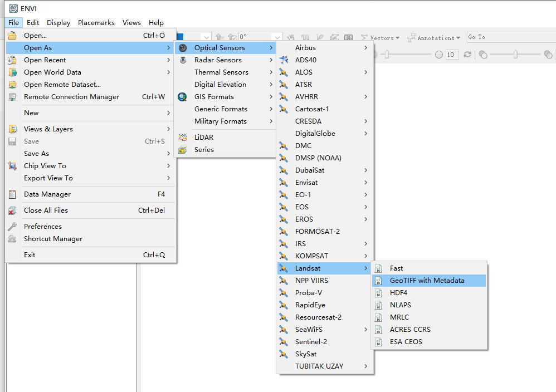Screen dimensions: 556x392
Task: Expand the Export View To submenu arrow
Action: tap(168, 178)
